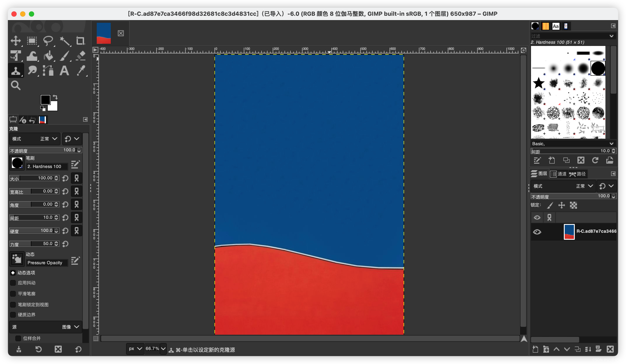Toggle the 硬质边界 checkbox
This screenshot has height=364, width=626.
[x=13, y=315]
